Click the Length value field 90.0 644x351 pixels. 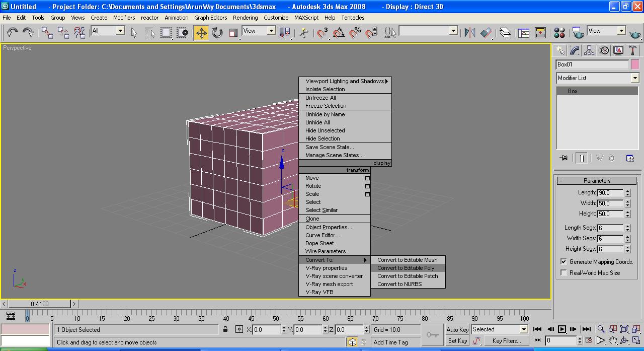coord(610,193)
